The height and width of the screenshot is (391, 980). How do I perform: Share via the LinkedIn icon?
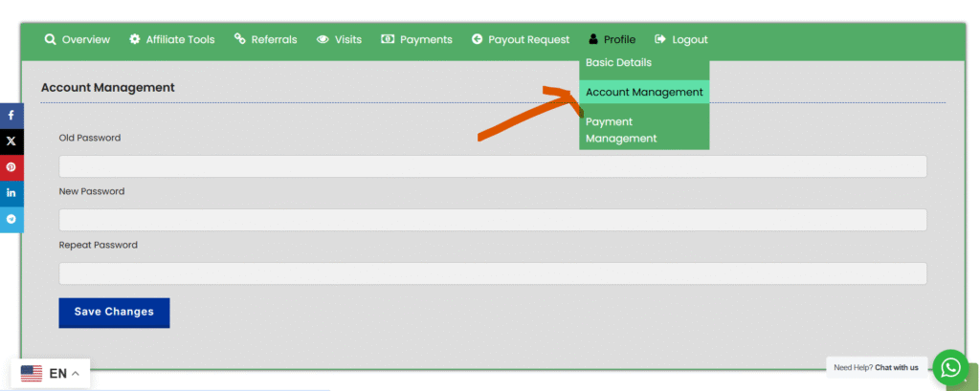(11, 192)
